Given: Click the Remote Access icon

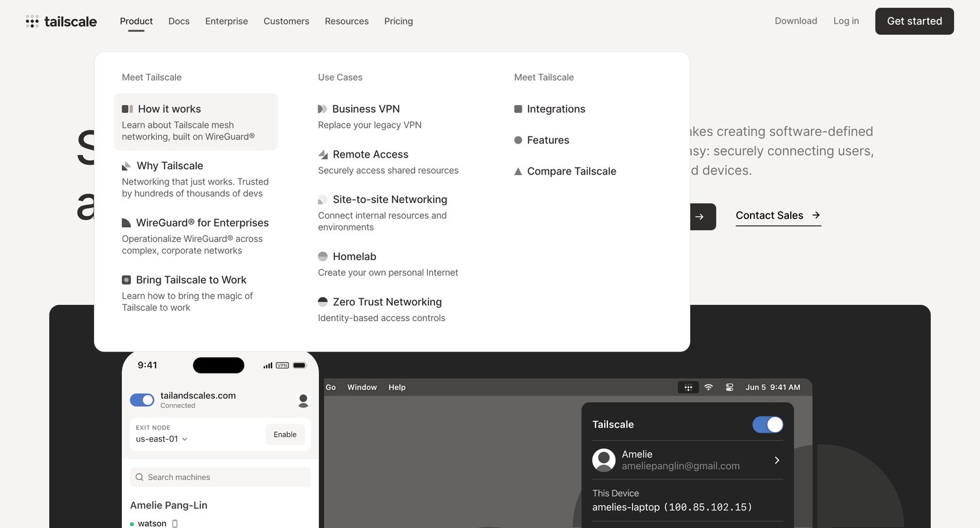Looking at the screenshot, I should tap(323, 154).
